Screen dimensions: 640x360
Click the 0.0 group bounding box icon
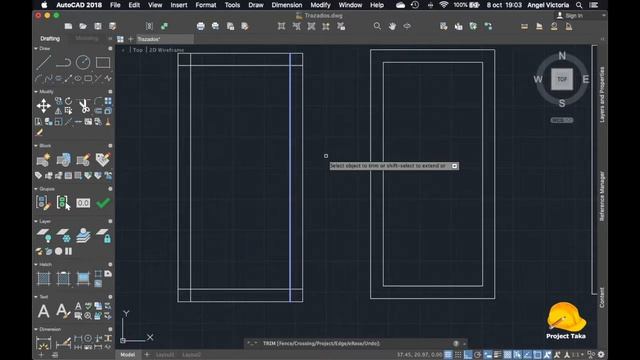coord(83,203)
